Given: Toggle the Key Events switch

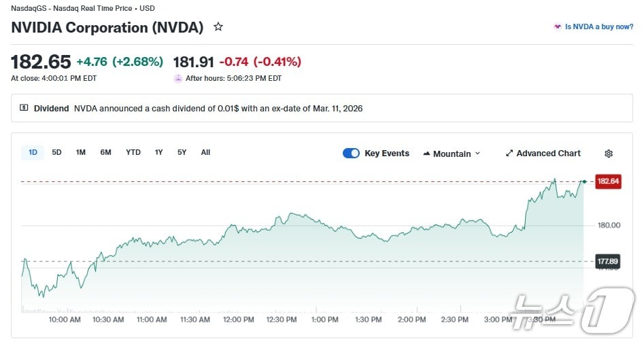Looking at the screenshot, I should (x=351, y=154).
